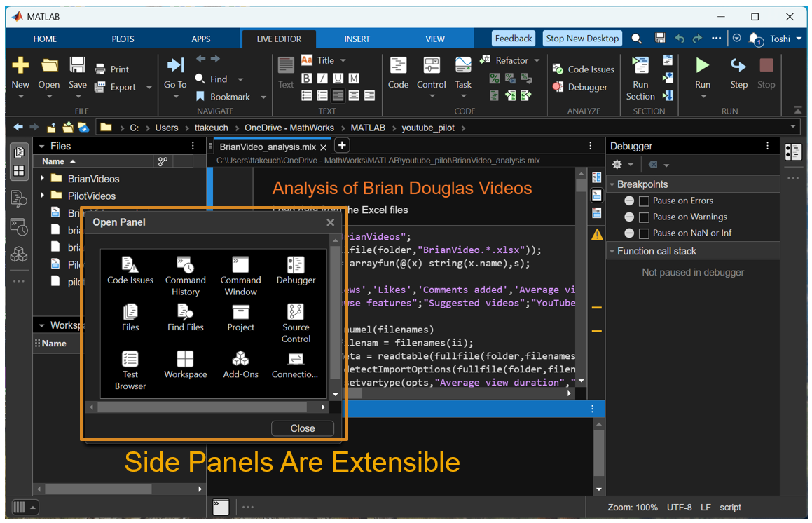Click Close button in Open Panel dialog

[303, 428]
